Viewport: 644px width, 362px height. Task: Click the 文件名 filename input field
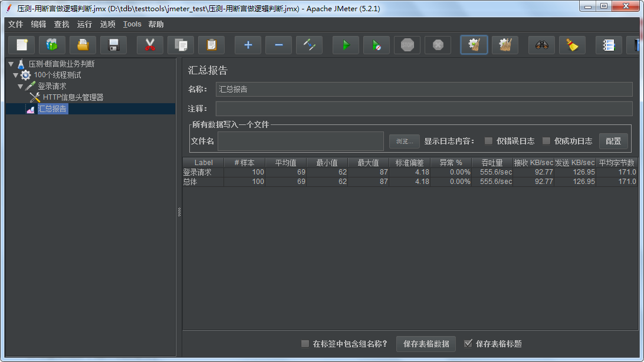(301, 141)
